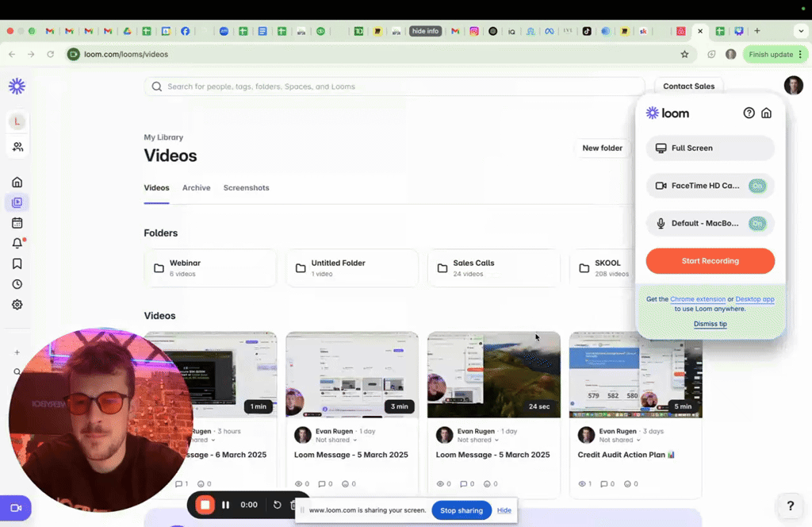Image resolution: width=812 pixels, height=527 pixels.
Task: Open the 5 min Credit Audit thumbnail
Action: (635, 379)
